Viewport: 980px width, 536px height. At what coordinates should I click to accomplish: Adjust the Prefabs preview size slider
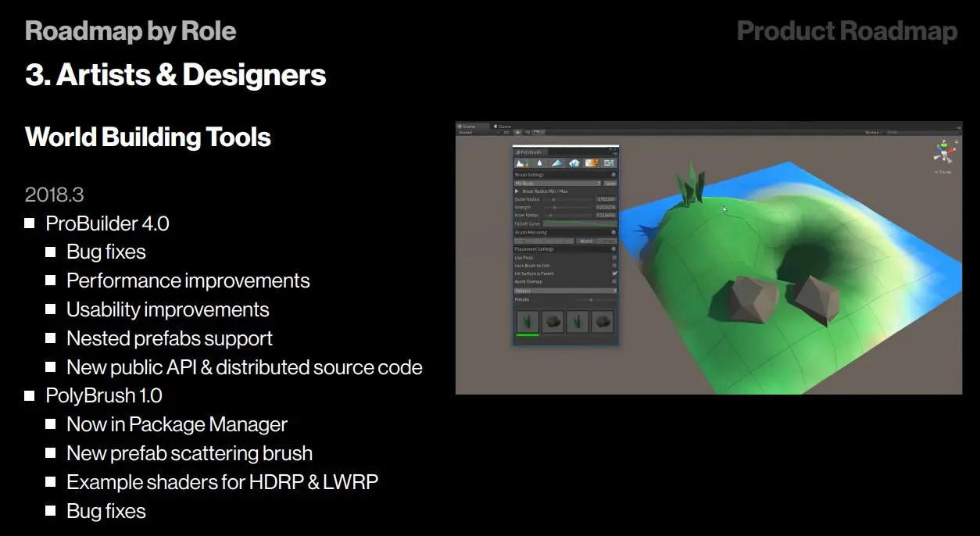(595, 300)
